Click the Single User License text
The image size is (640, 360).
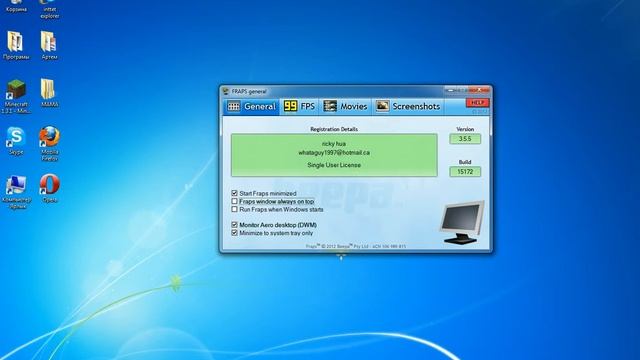click(334, 165)
